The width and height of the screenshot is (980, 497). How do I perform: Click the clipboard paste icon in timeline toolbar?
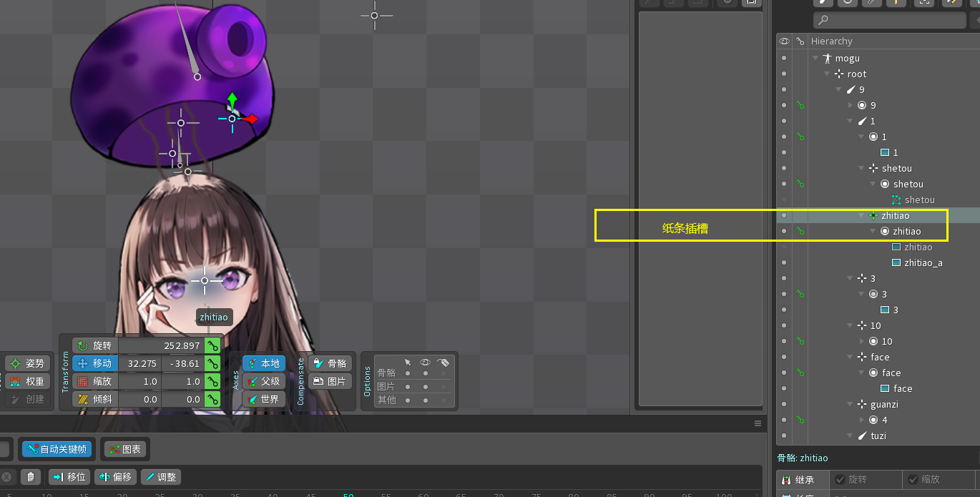point(30,477)
